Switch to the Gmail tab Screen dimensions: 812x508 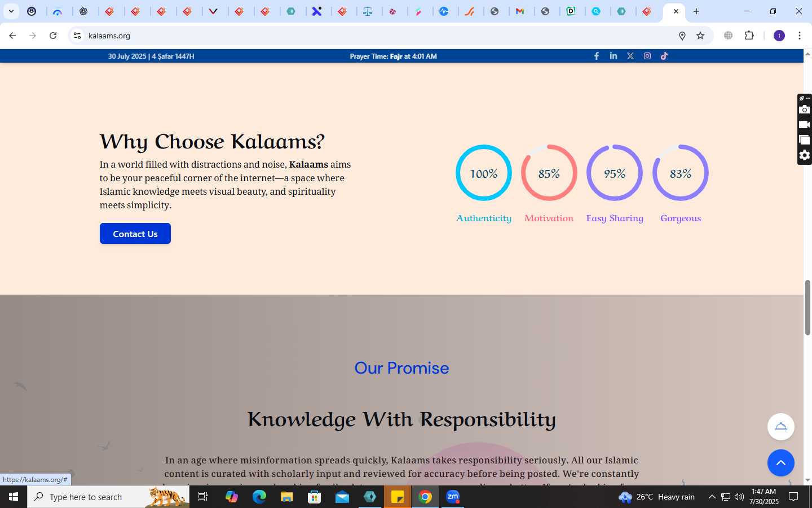[x=520, y=11]
